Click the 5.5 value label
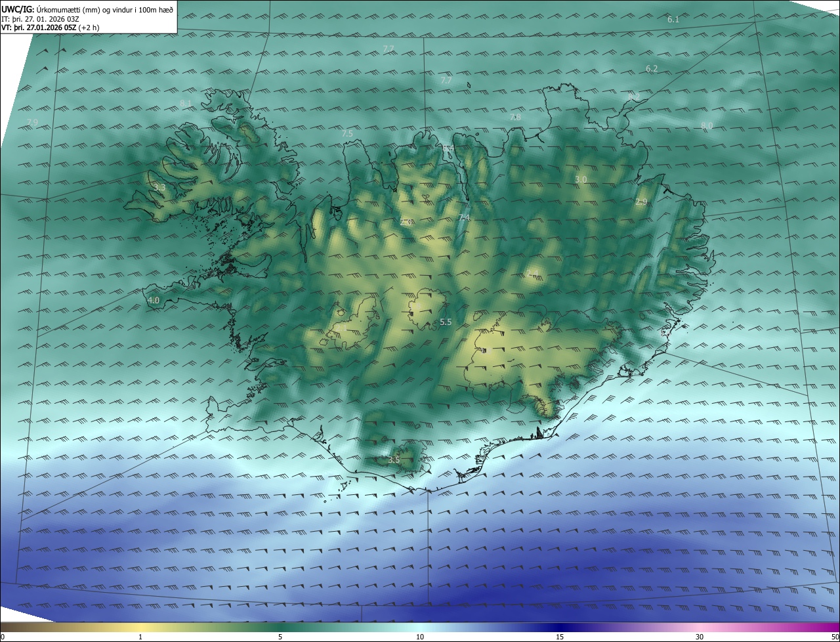Screen dimensions: 840x642 coord(446,322)
